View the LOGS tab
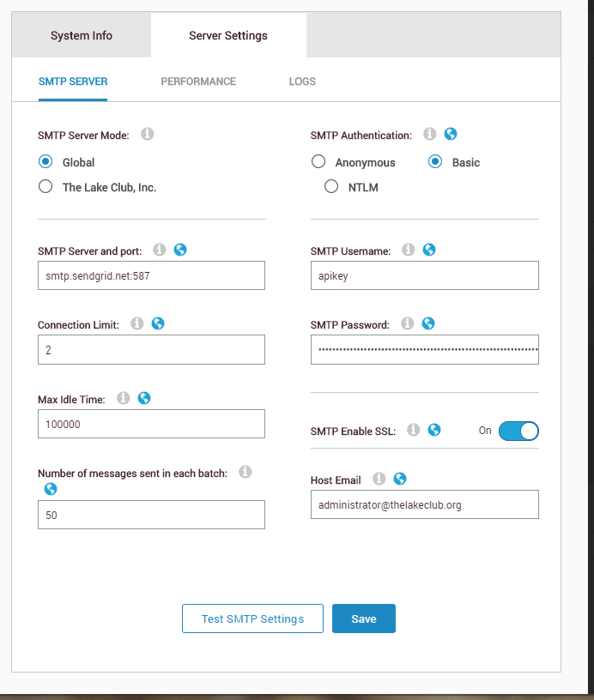Image resolution: width=594 pixels, height=700 pixels. point(302,81)
